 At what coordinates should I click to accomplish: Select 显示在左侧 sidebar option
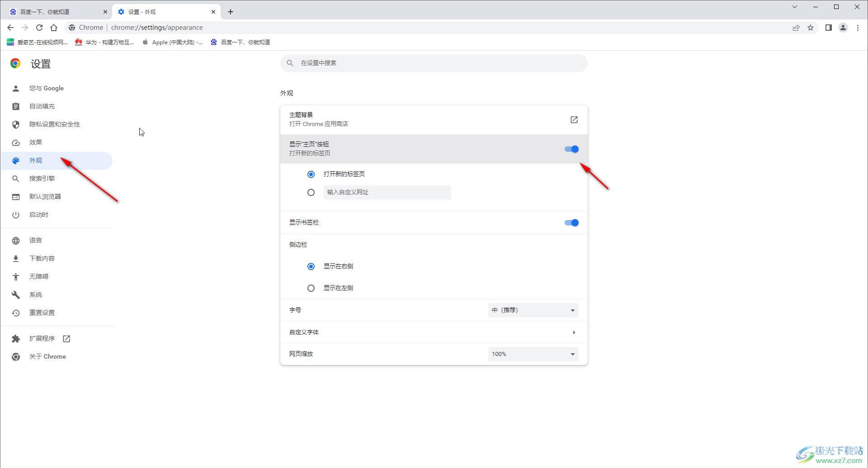tap(311, 288)
